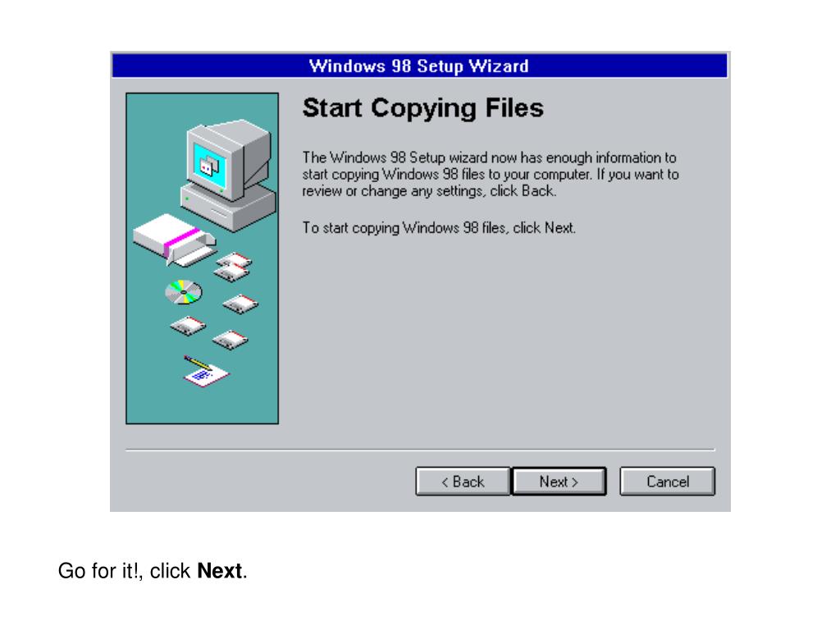840x630 pixels.
Task: Click the desktop computer base unit
Action: click(229, 208)
